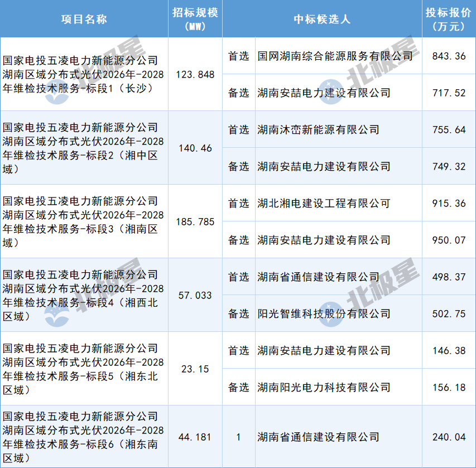Click the 950.07 bid price

coord(449,240)
